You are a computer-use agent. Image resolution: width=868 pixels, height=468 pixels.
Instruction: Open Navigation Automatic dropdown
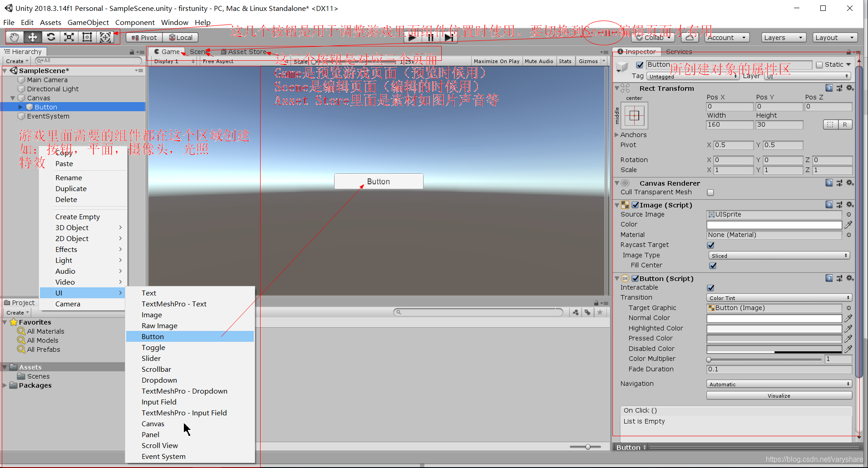tap(779, 384)
